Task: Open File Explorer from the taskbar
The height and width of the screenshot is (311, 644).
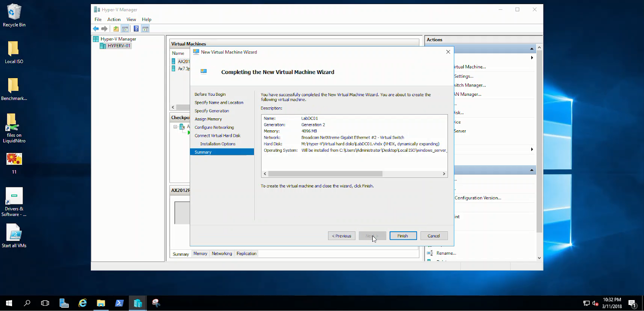Action: [x=101, y=303]
